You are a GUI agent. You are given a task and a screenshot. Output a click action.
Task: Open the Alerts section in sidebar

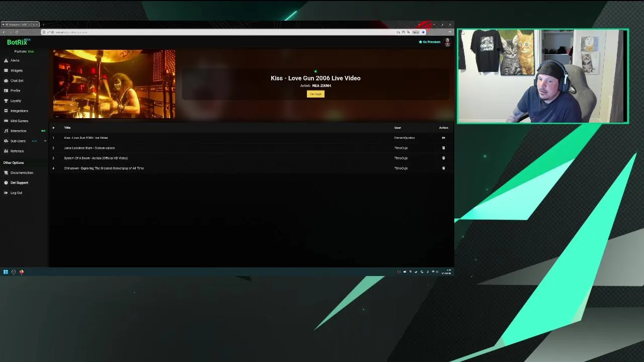(x=15, y=60)
